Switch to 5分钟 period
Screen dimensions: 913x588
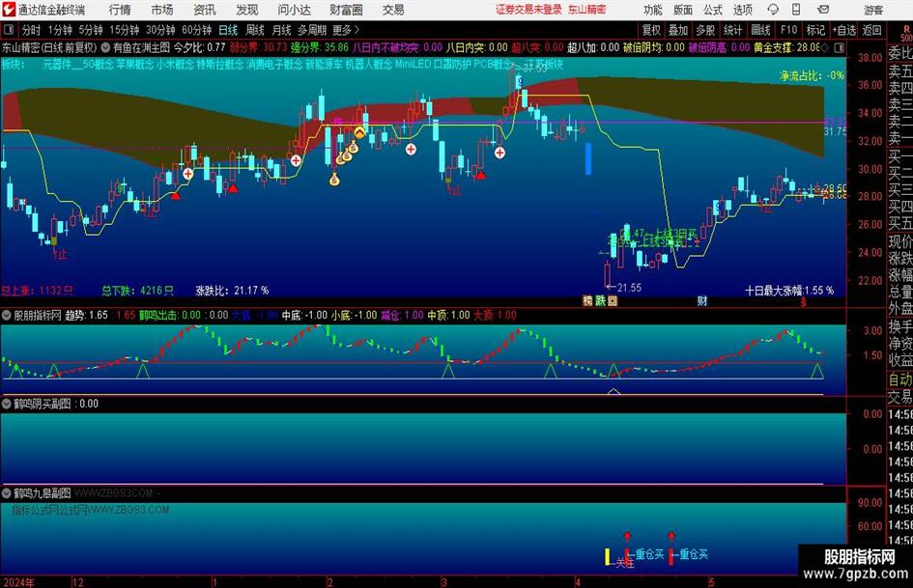90,30
